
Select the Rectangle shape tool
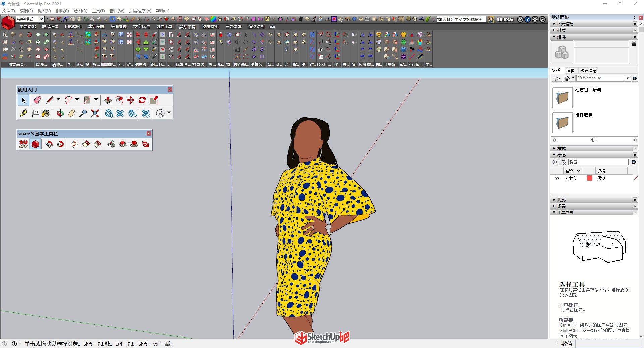point(87,100)
